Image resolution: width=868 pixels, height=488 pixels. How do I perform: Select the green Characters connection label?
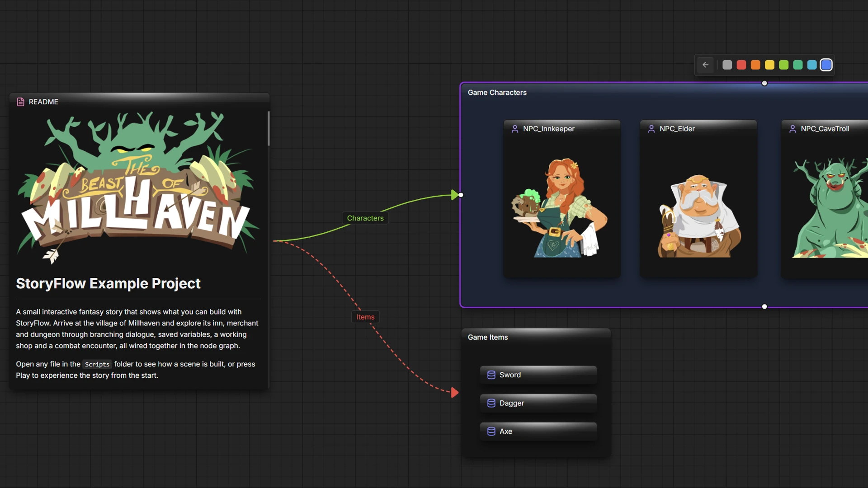click(x=365, y=218)
